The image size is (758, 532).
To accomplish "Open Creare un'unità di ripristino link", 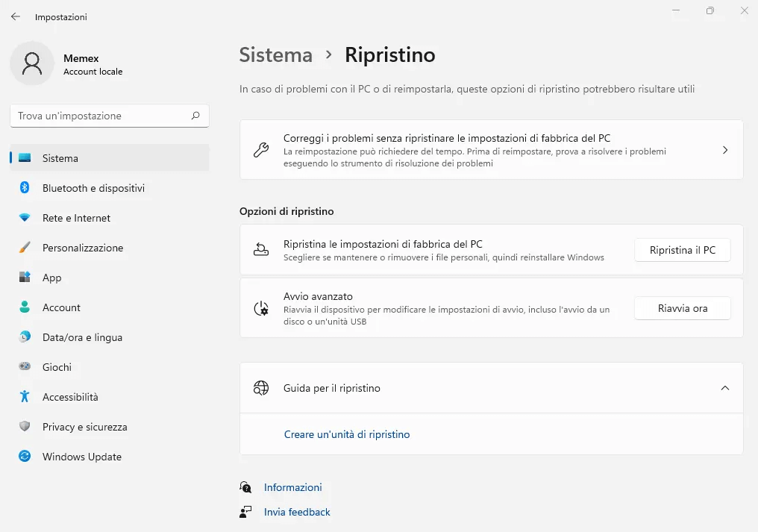I will pos(347,434).
